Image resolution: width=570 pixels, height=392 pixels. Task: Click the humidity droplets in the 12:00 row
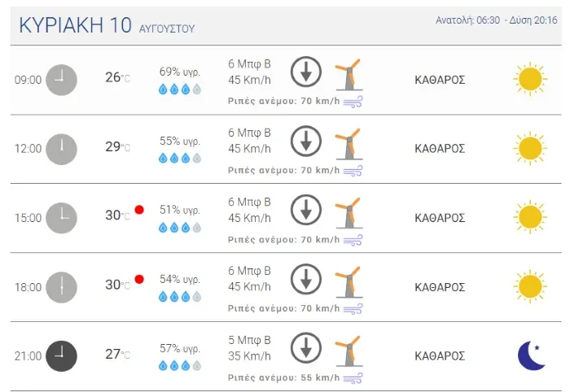(179, 158)
